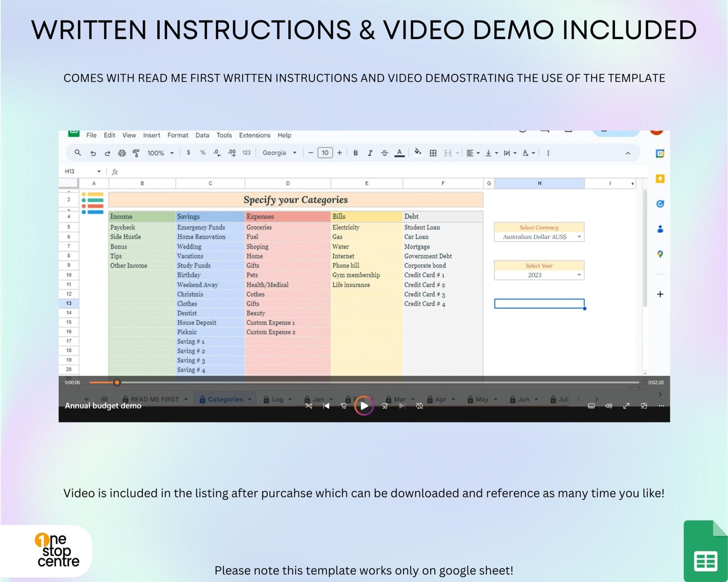Toggle strikethrough formatting
The height and width of the screenshot is (582, 728).
[384, 153]
